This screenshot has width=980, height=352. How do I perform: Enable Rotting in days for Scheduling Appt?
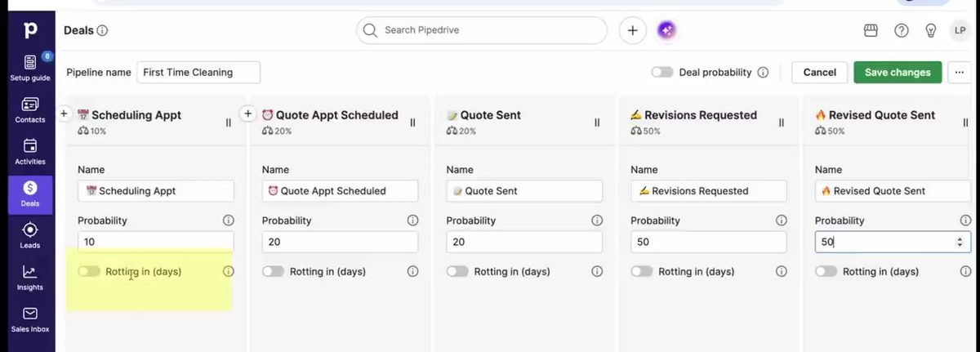89,271
